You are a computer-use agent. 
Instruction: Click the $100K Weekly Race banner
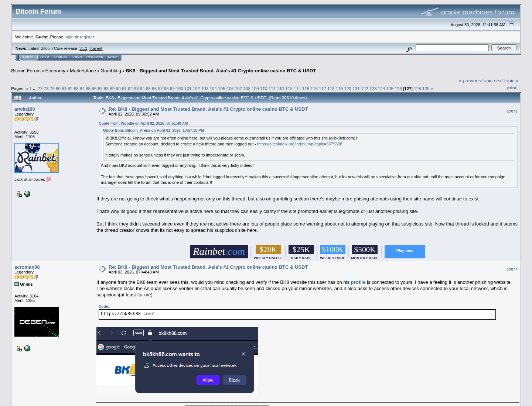pyautogui.click(x=332, y=252)
